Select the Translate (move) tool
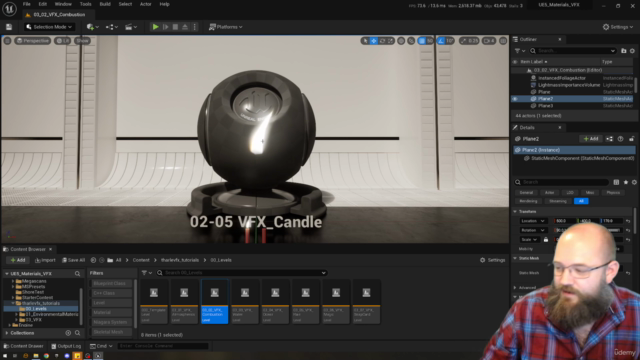Image resolution: width=640 pixels, height=360 pixels. 373,41
